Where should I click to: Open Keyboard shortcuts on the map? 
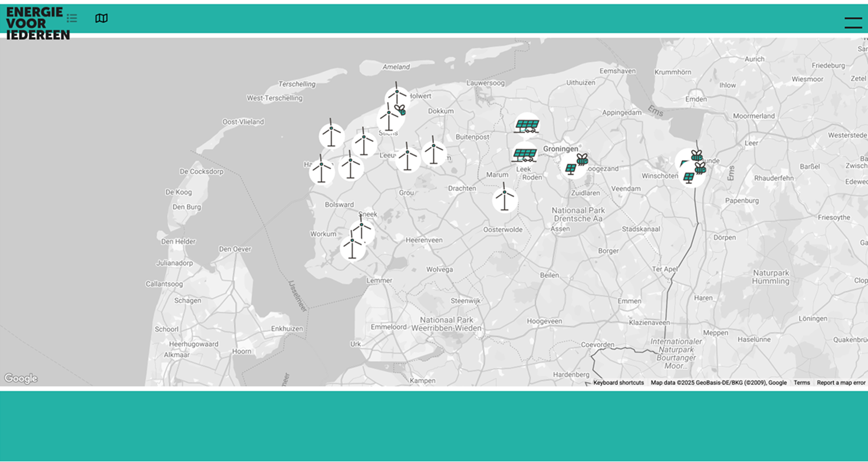618,382
